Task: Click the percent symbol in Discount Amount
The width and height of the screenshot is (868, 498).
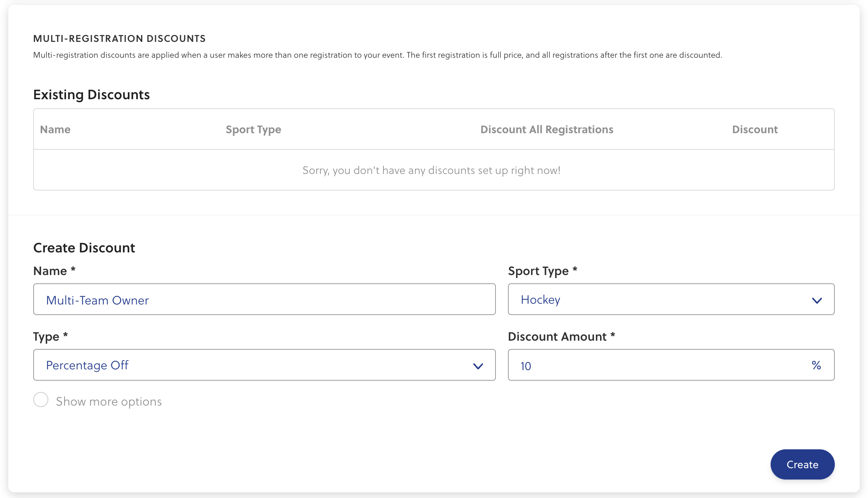Action: (816, 365)
